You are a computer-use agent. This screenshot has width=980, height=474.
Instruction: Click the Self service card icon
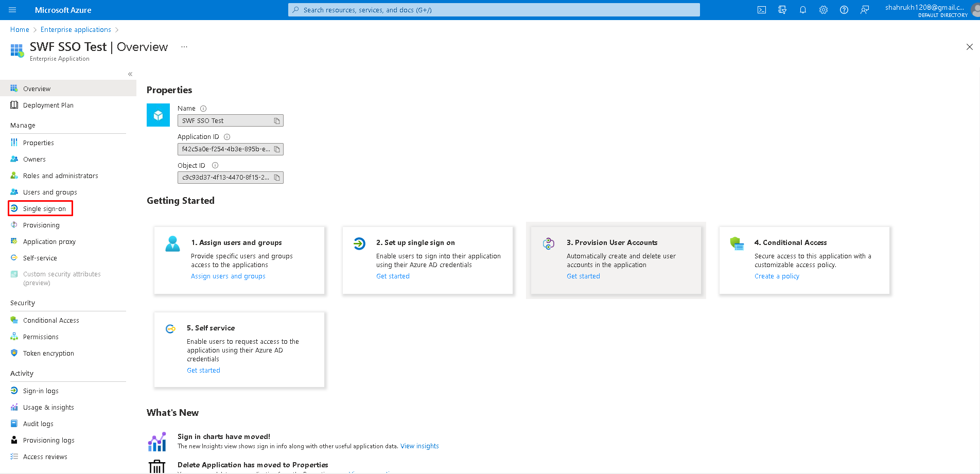170,329
